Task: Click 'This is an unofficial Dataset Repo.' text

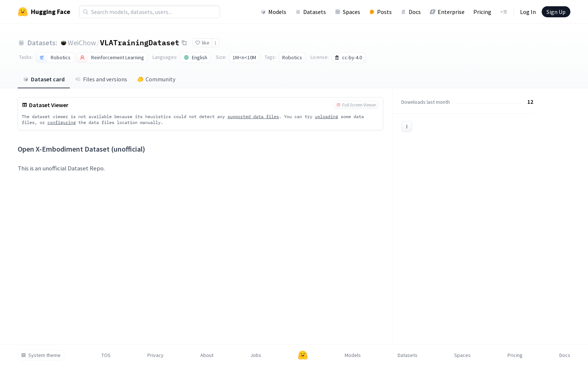Action: (61, 168)
